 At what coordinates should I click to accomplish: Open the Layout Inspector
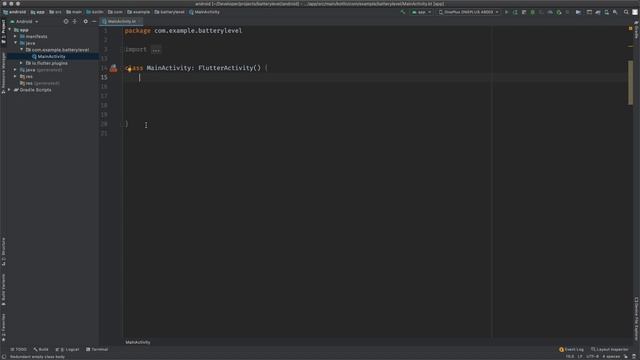pos(610,349)
